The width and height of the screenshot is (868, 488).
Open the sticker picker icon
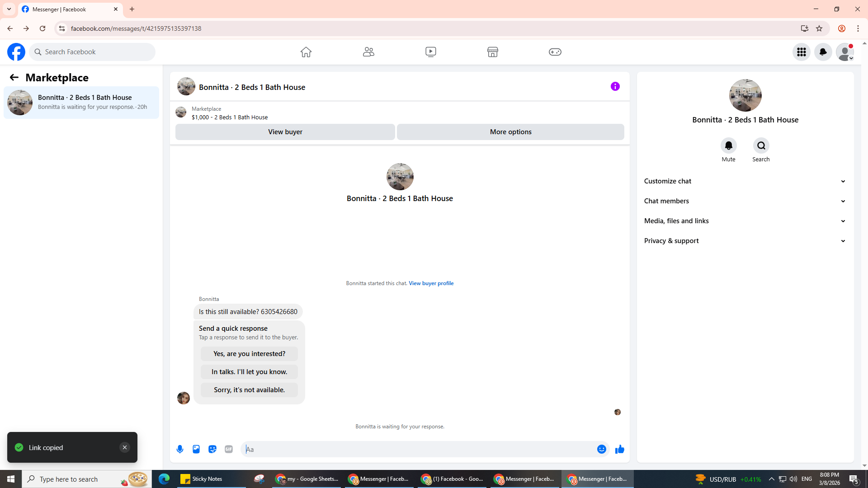212,449
